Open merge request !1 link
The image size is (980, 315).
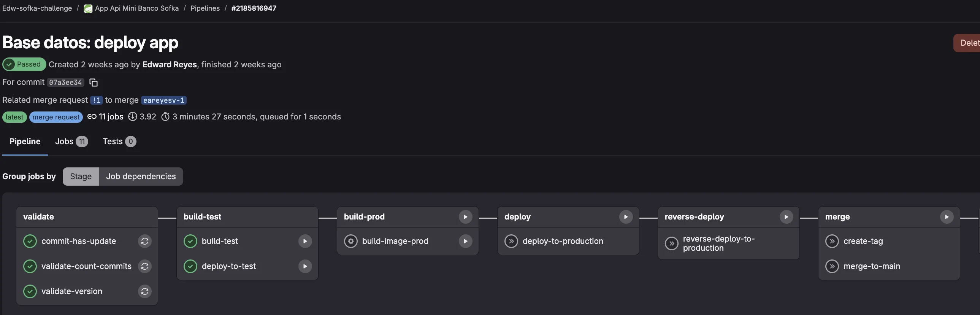pyautogui.click(x=96, y=100)
